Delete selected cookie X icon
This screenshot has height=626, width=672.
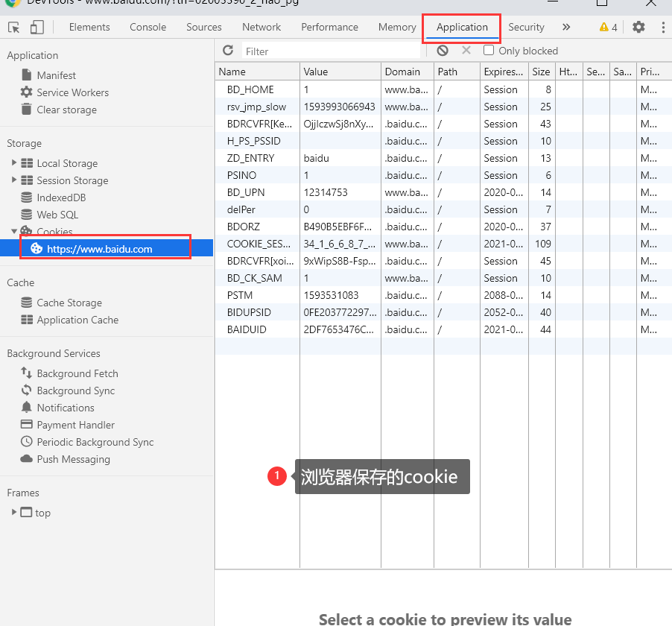466,51
